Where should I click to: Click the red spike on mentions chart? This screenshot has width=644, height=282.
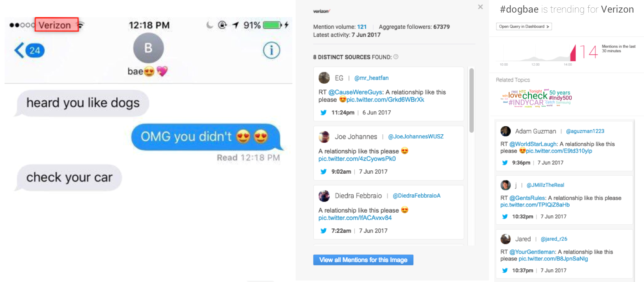click(573, 53)
